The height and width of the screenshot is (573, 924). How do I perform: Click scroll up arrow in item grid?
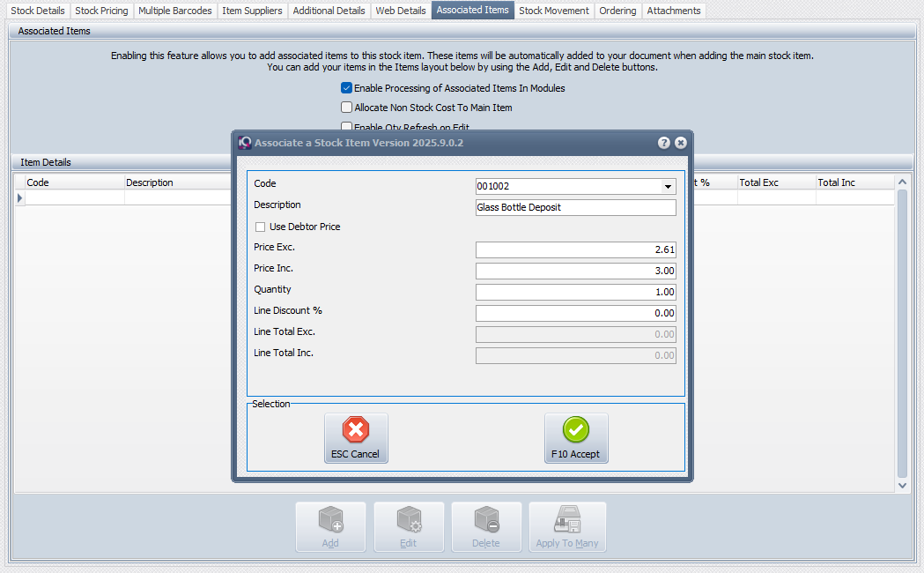tap(902, 182)
